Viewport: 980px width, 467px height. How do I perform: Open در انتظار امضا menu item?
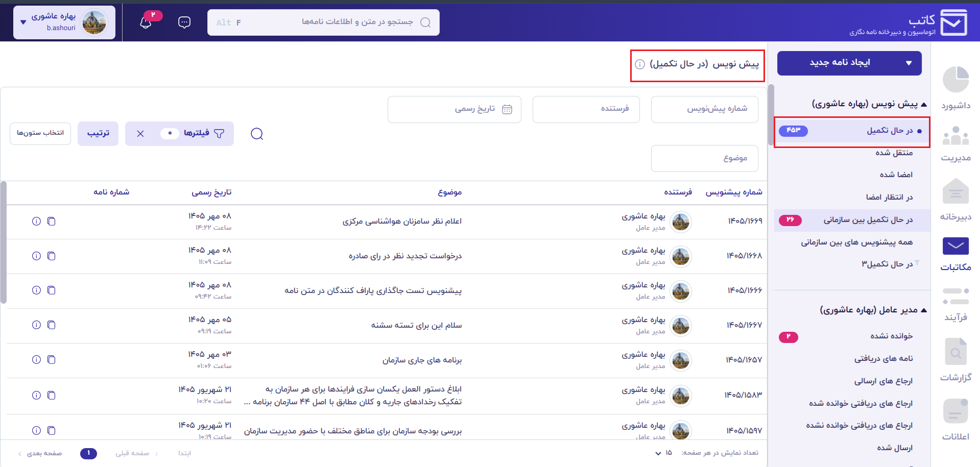pos(889,197)
